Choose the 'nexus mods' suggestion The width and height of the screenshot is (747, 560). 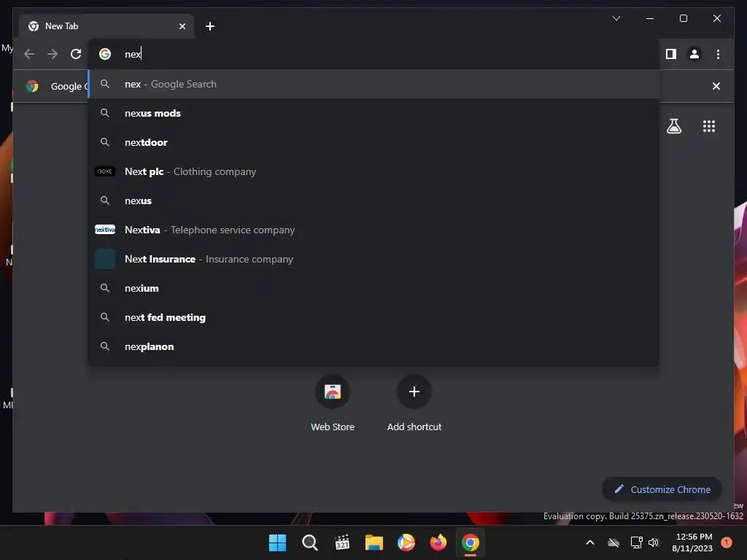pos(373,113)
